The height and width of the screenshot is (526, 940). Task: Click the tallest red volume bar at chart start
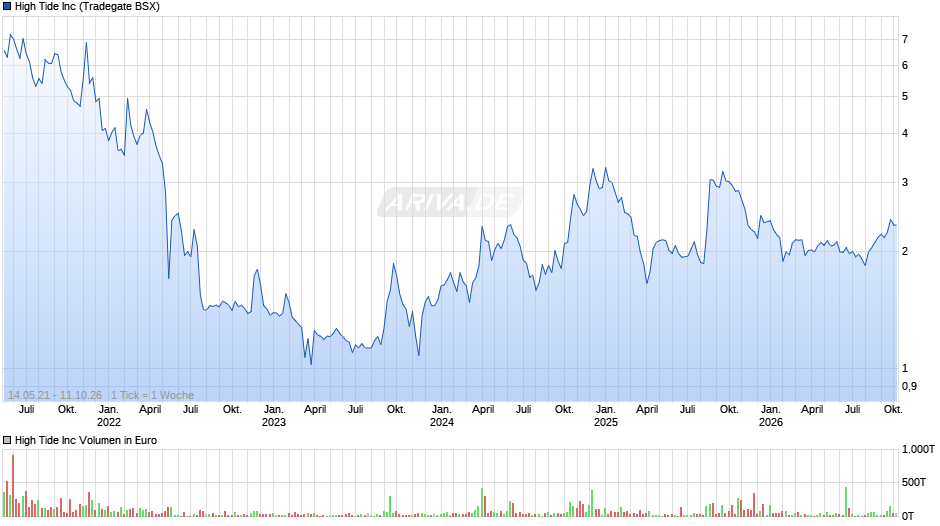pyautogui.click(x=13, y=486)
